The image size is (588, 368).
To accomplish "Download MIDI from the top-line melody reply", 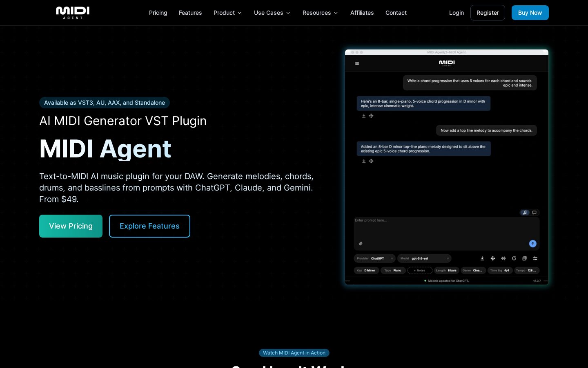I will (364, 161).
